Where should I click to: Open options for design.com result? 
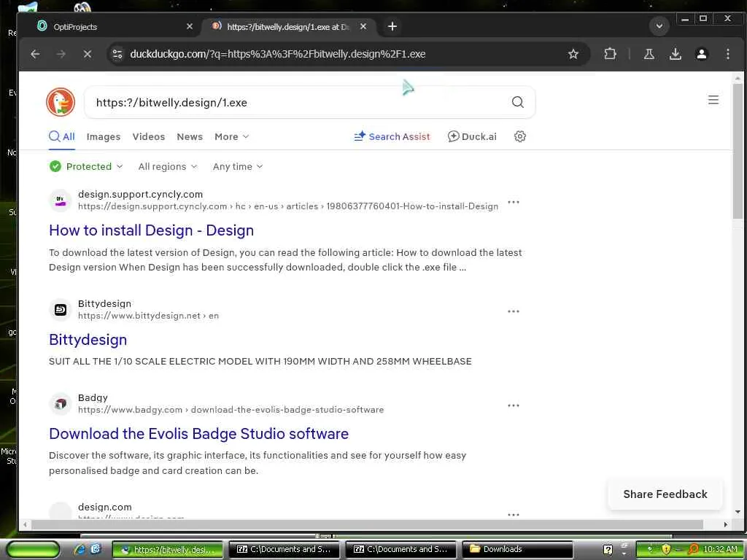tap(513, 514)
